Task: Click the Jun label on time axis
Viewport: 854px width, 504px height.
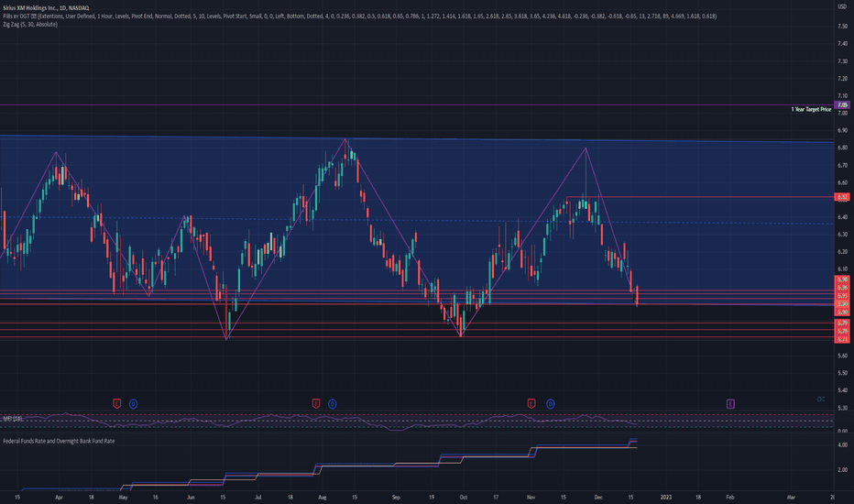Action: [x=191, y=498]
